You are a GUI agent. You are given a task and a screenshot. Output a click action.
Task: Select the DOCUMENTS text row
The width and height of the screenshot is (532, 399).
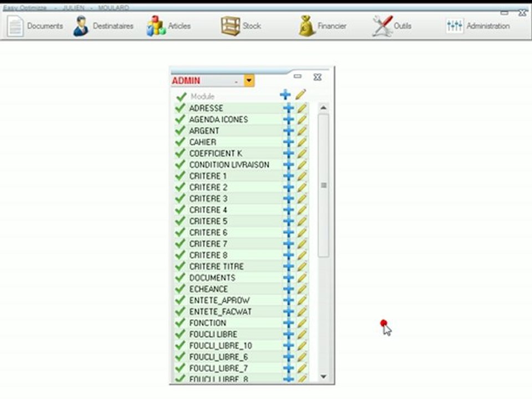pos(212,278)
